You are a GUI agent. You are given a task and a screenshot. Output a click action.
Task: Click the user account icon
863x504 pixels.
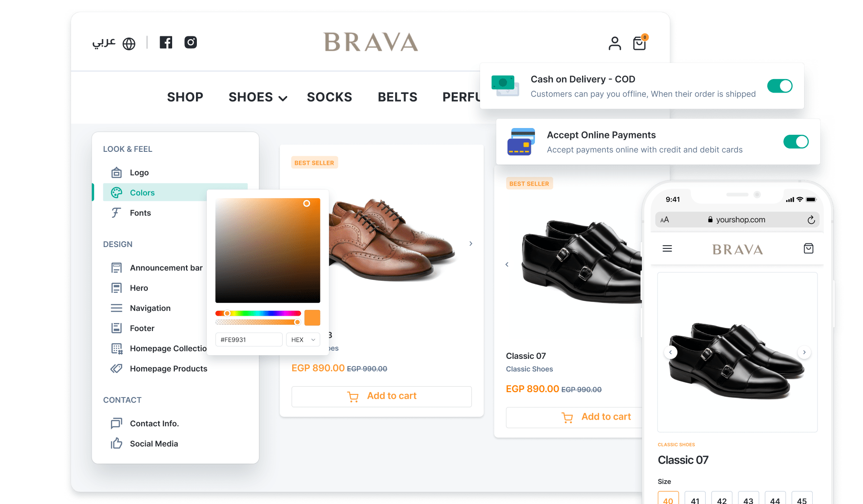point(614,44)
